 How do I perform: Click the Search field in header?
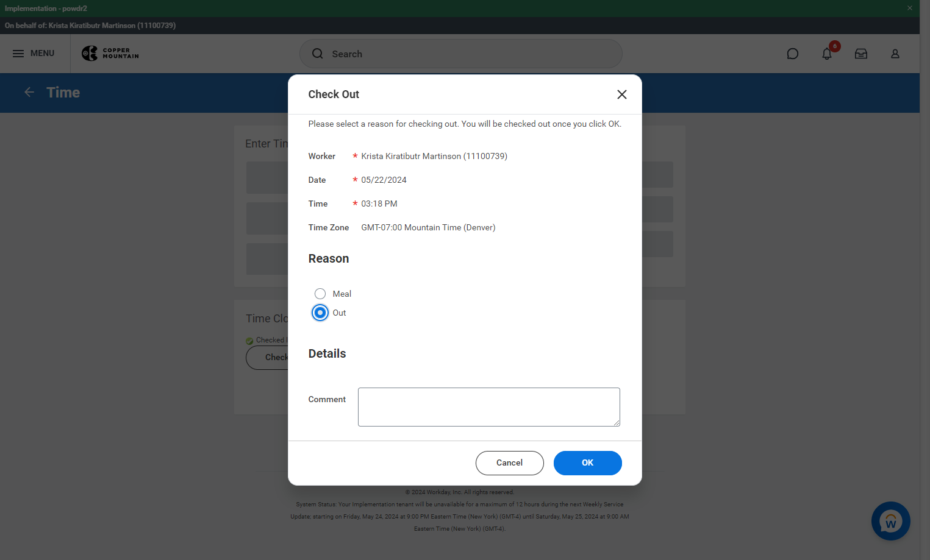[461, 54]
